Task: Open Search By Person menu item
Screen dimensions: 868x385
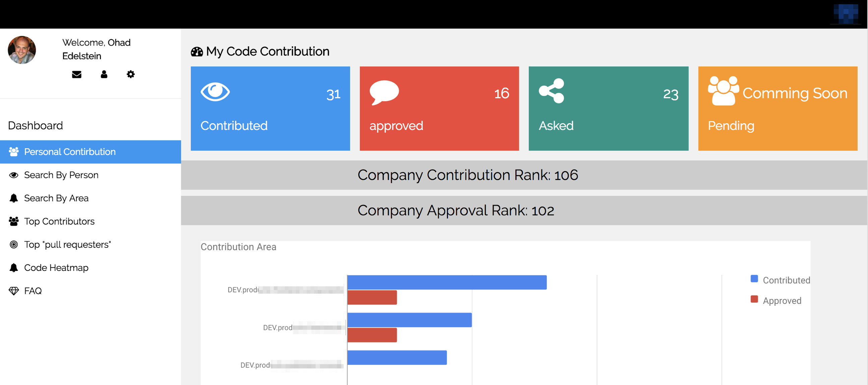Action: (x=61, y=175)
